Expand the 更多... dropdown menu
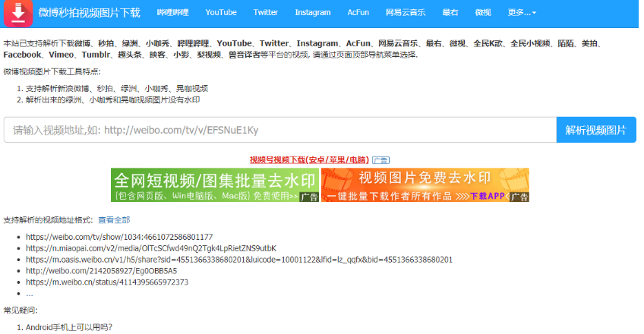Viewport: 644px width, 334px height. [x=522, y=13]
